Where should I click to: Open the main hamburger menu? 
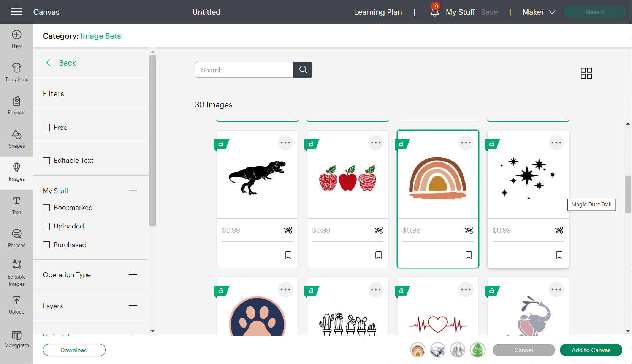(16, 12)
